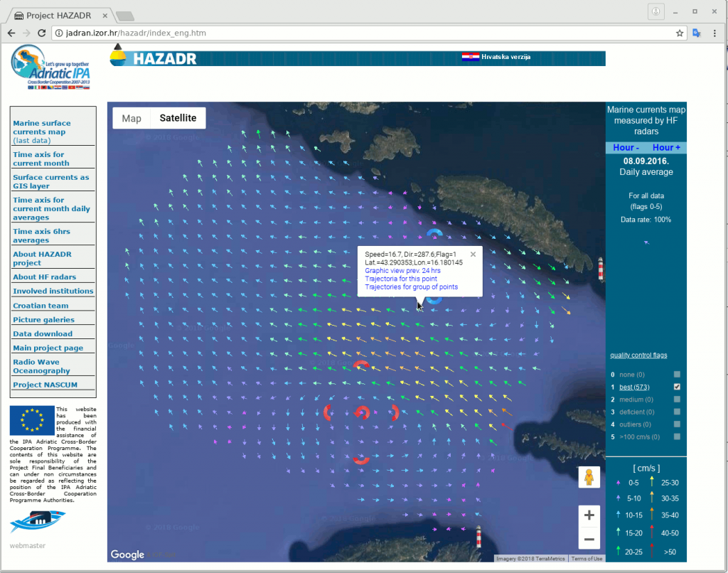Screen dimensions: 728x573
Task: Enable the 'medium' quality flag checkbox
Action: 677,400
